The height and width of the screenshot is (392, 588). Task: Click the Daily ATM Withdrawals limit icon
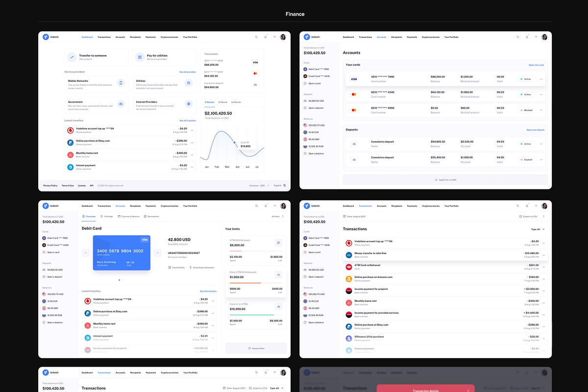point(278,274)
